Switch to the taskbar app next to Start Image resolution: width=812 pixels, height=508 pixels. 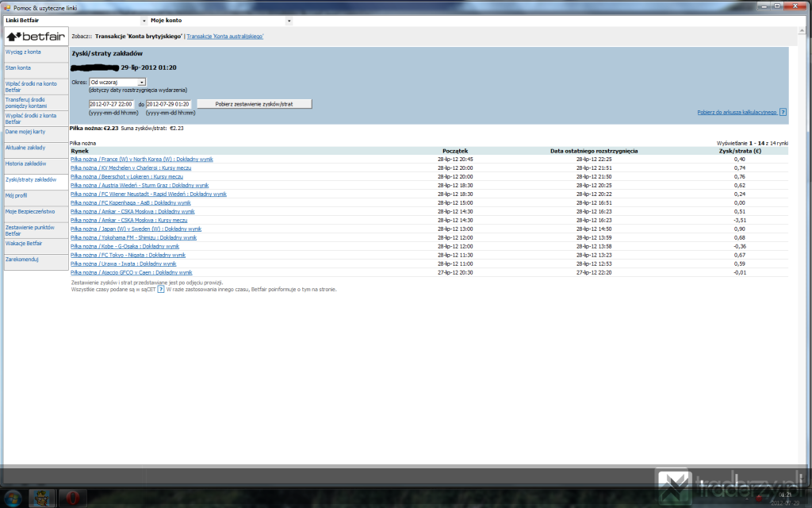point(42,498)
